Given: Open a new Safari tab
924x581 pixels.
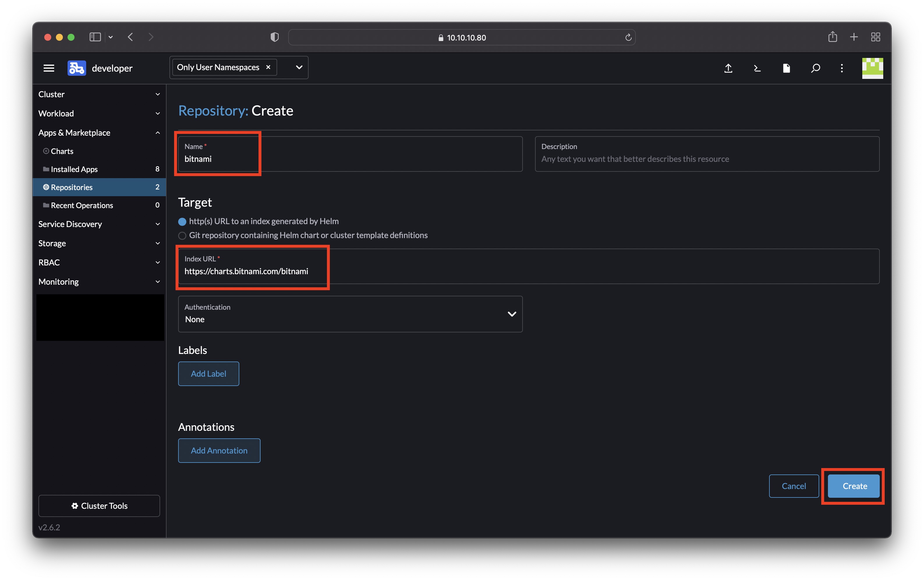Looking at the screenshot, I should [854, 37].
